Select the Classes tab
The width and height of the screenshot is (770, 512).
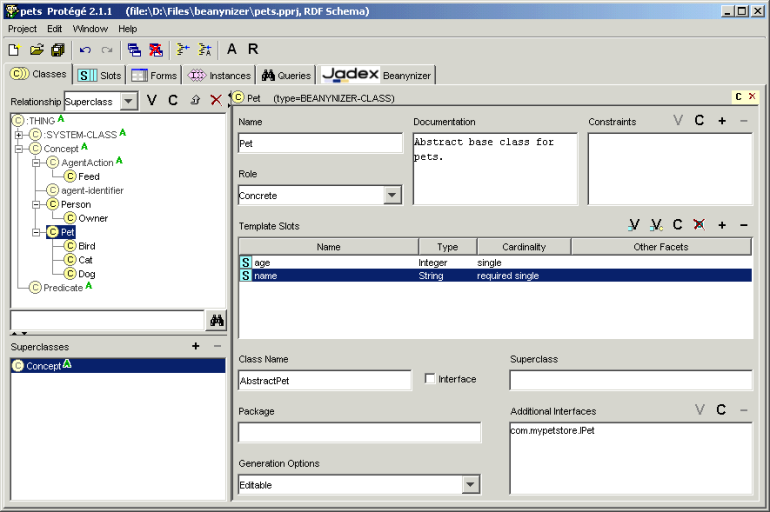(39, 74)
